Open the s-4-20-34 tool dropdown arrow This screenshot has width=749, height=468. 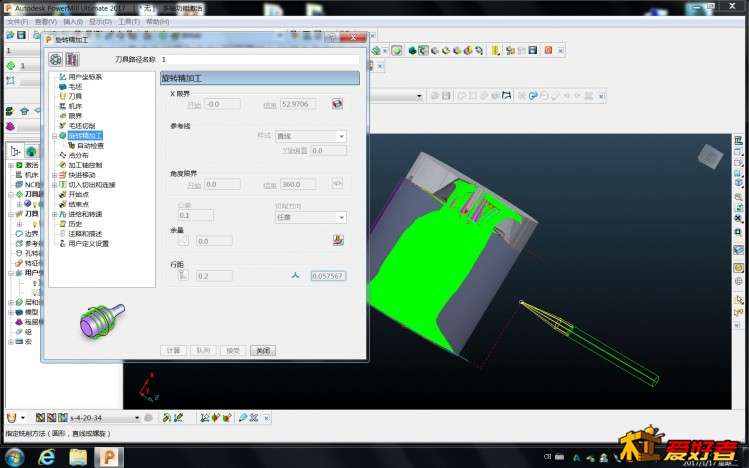pos(137,418)
